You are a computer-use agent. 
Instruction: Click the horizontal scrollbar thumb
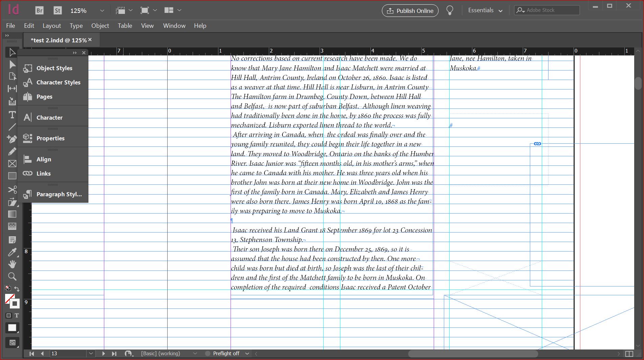click(x=473, y=354)
